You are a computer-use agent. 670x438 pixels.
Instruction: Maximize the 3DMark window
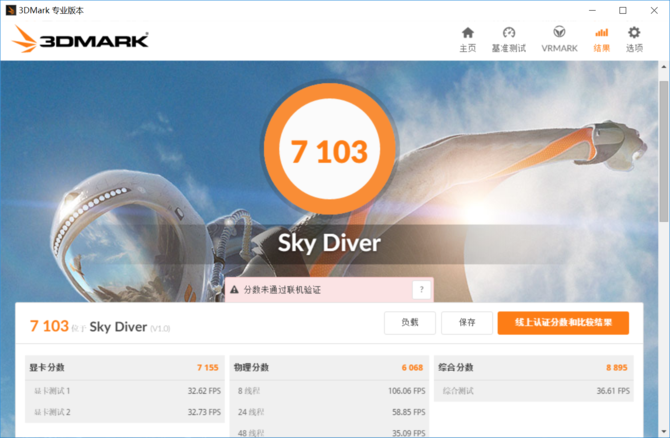tap(623, 10)
